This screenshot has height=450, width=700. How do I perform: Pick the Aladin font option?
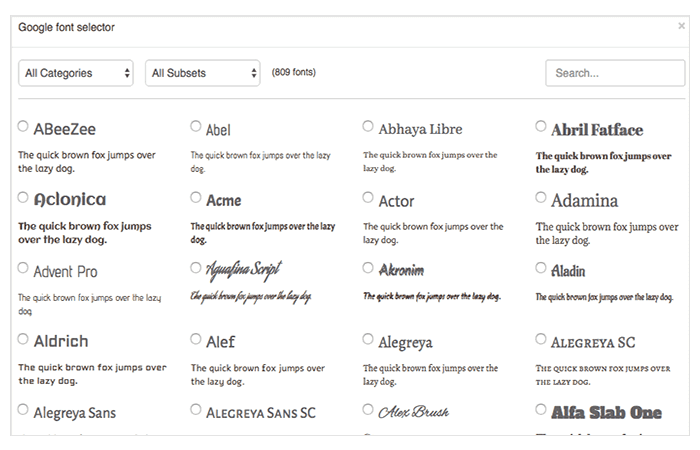[541, 268]
